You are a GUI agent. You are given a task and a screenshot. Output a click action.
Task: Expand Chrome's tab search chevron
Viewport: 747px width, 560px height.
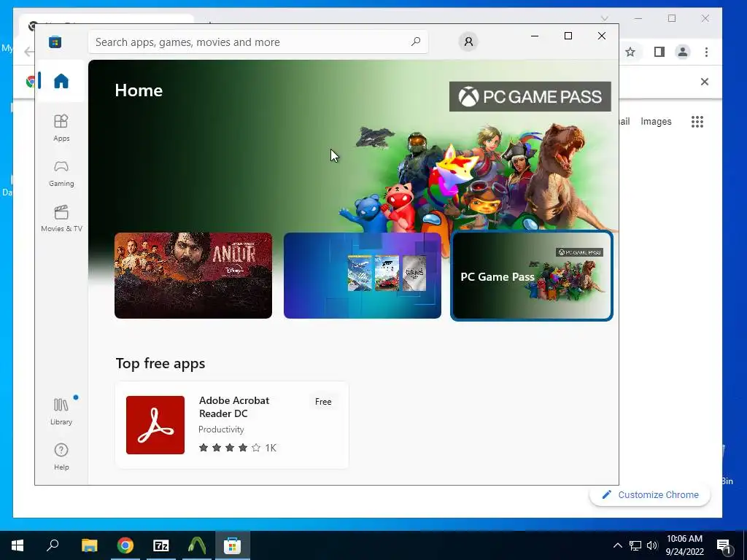(x=605, y=18)
